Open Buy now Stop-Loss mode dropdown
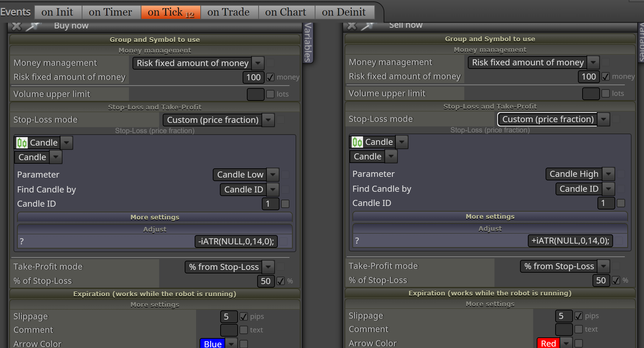This screenshot has height=348, width=644. [218, 120]
